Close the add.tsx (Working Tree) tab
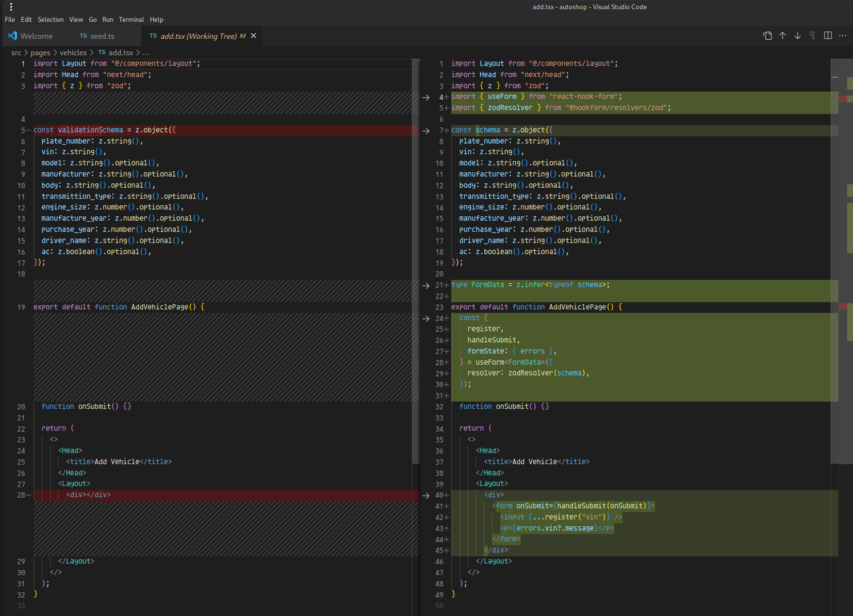 coord(253,36)
